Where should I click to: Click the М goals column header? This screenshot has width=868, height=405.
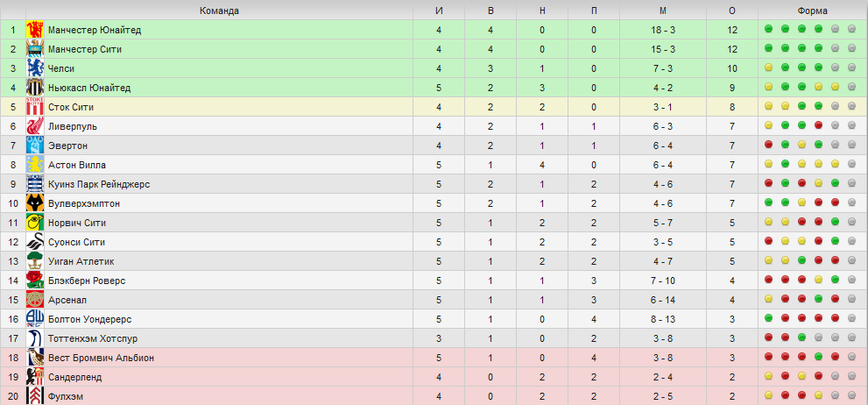pyautogui.click(x=663, y=11)
